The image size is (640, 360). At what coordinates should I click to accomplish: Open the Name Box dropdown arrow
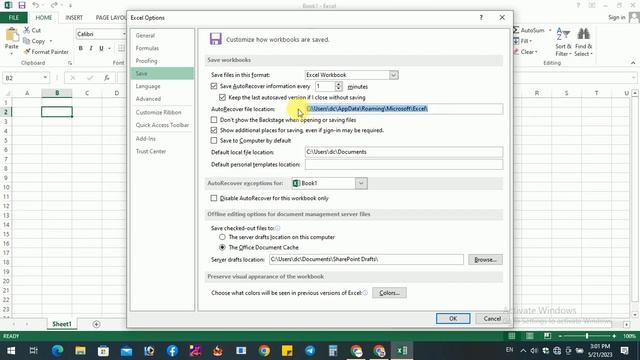click(x=45, y=78)
